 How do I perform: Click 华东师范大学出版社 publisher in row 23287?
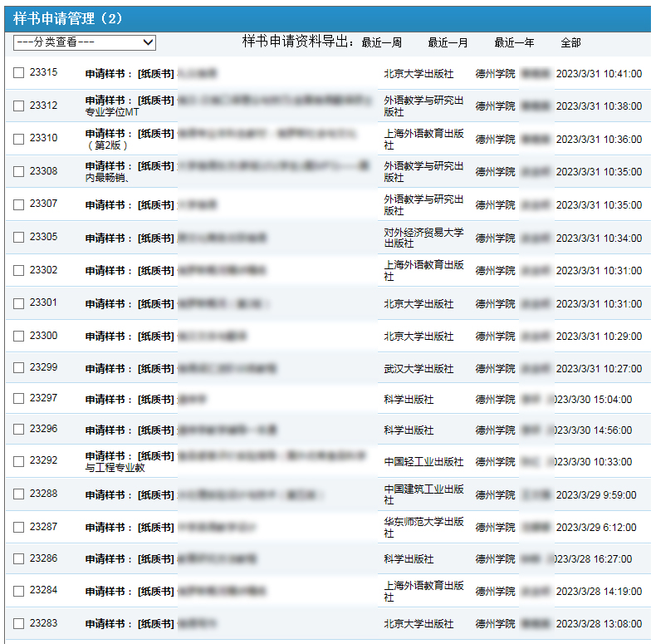click(x=423, y=528)
